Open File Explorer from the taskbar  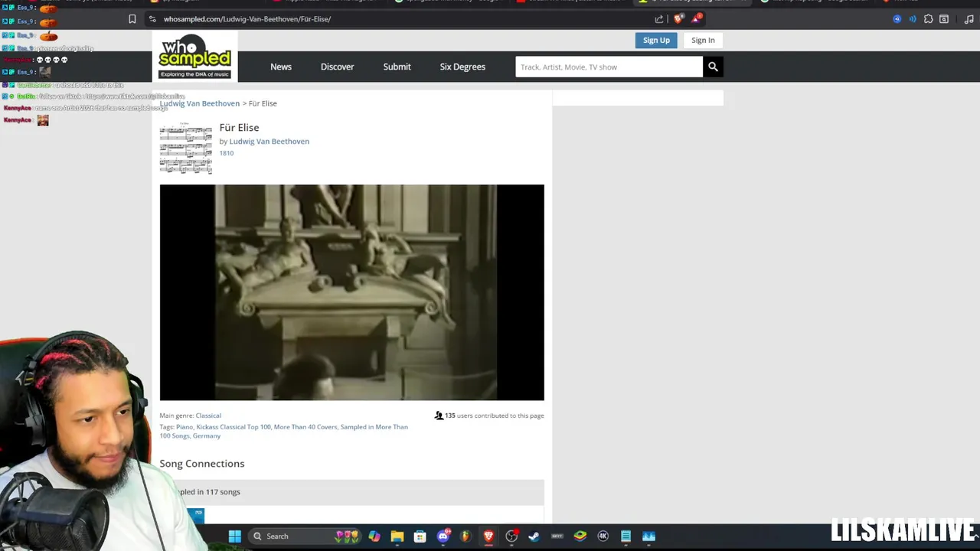click(x=397, y=536)
